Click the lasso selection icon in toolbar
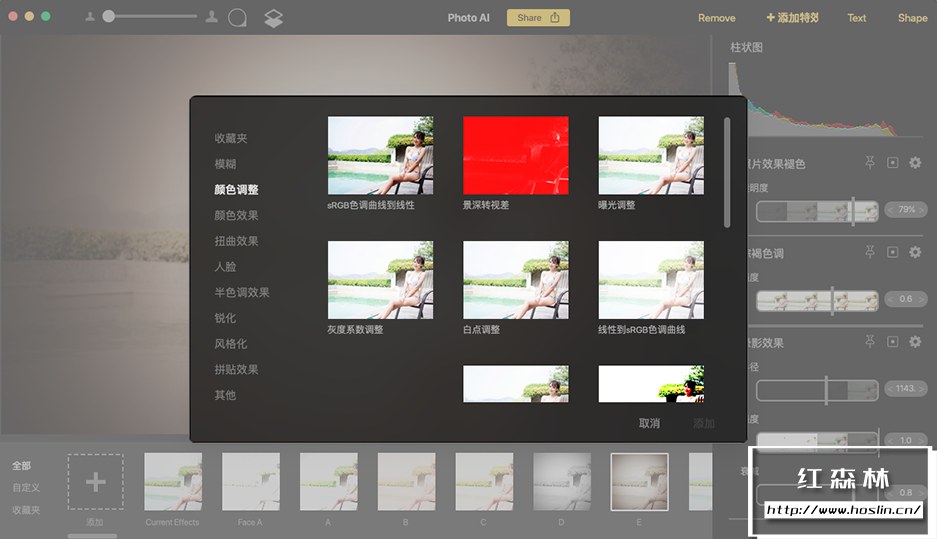The width and height of the screenshot is (937, 539). click(x=237, y=18)
